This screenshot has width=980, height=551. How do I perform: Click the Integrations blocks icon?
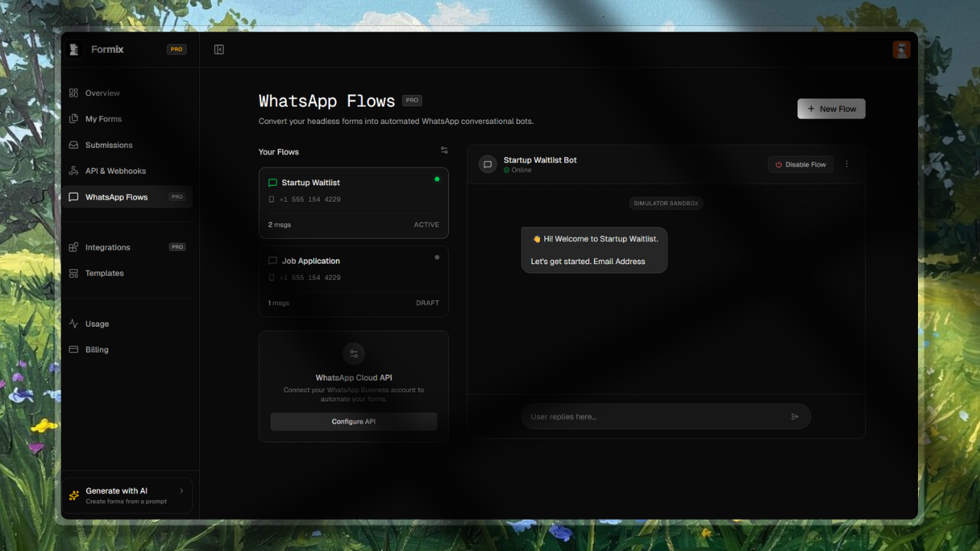(73, 247)
